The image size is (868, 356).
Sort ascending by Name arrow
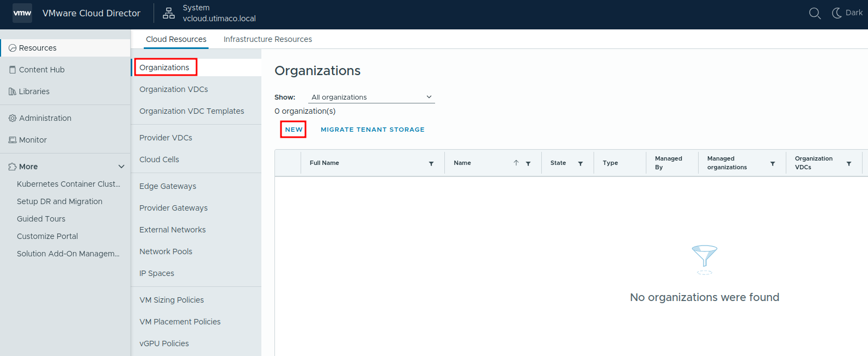pyautogui.click(x=516, y=163)
